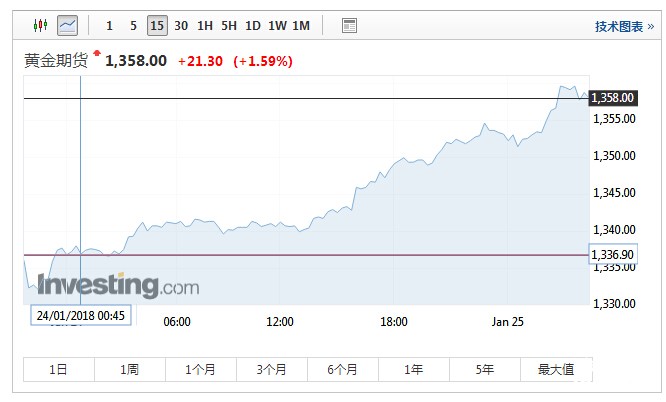Image resolution: width=666 pixels, height=402 pixels.
Task: Show the 6个月 range
Action: 343,369
